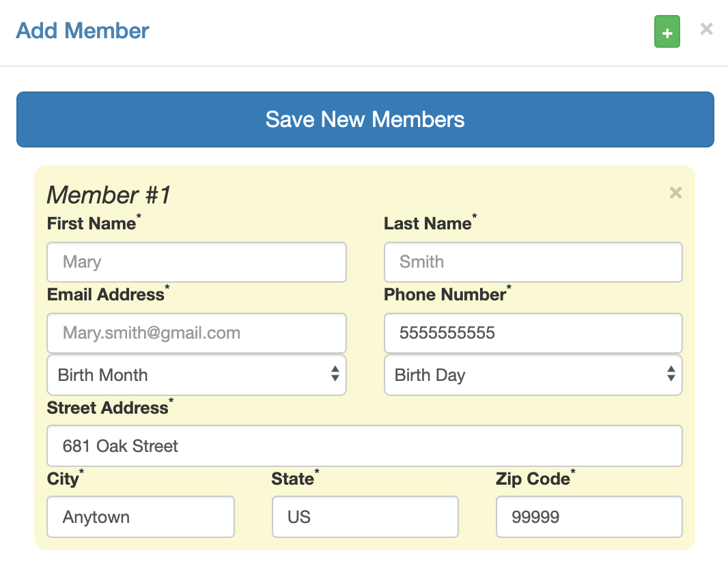Focus the Last Name field showing Smith
Viewport: 728px width, 583px height.
[533, 261]
